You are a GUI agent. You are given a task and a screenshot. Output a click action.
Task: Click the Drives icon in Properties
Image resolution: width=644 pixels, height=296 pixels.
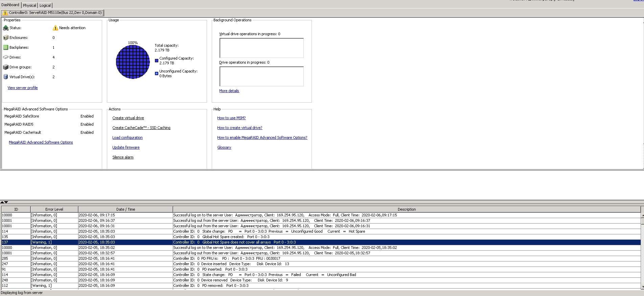click(6, 57)
